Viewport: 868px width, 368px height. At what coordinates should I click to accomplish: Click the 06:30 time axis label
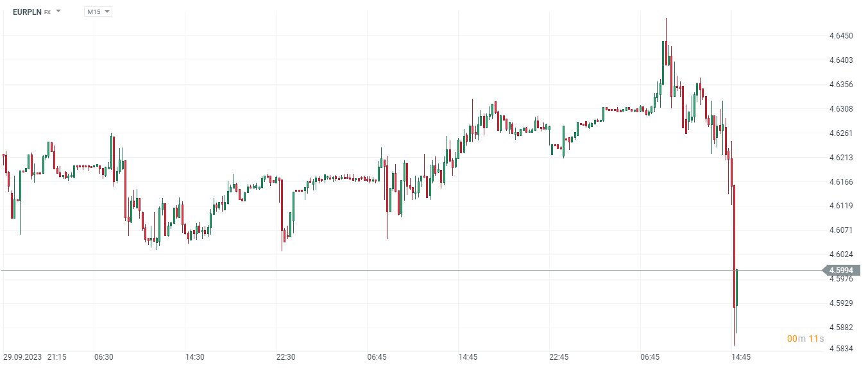104,356
